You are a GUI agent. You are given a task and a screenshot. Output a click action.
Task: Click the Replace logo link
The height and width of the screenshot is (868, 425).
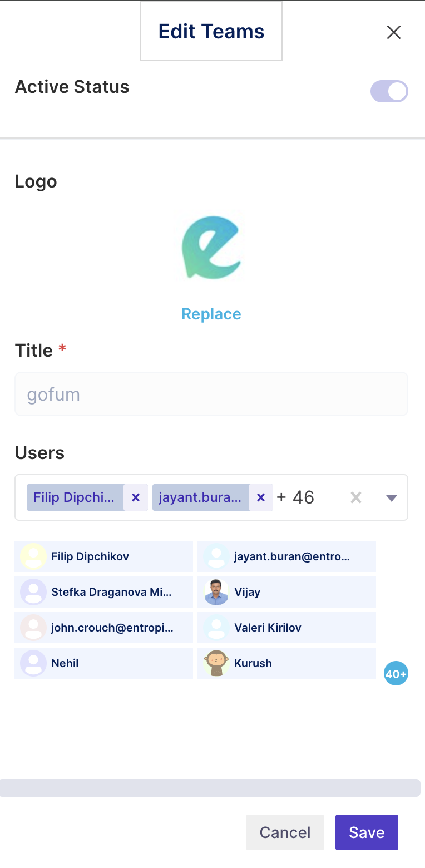pyautogui.click(x=211, y=314)
